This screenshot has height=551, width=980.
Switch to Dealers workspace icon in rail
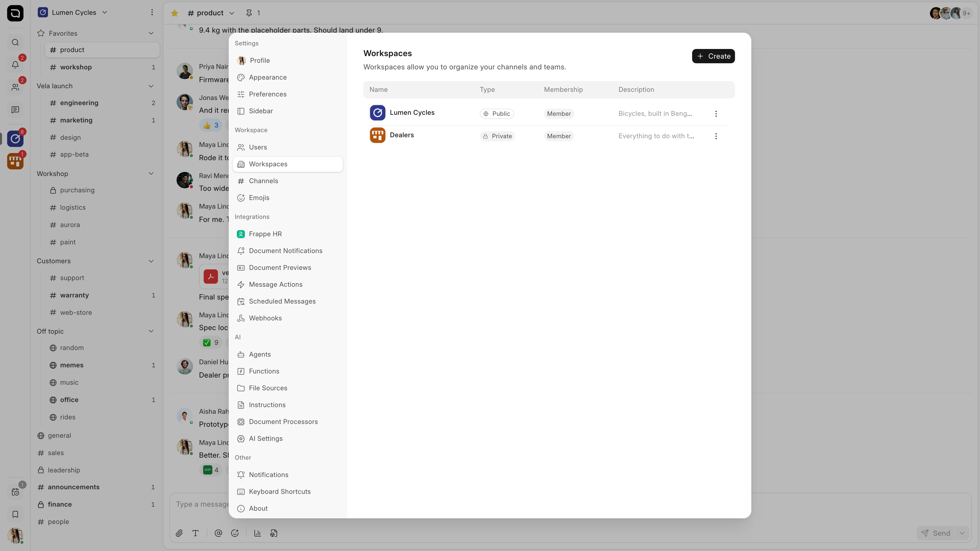click(15, 161)
